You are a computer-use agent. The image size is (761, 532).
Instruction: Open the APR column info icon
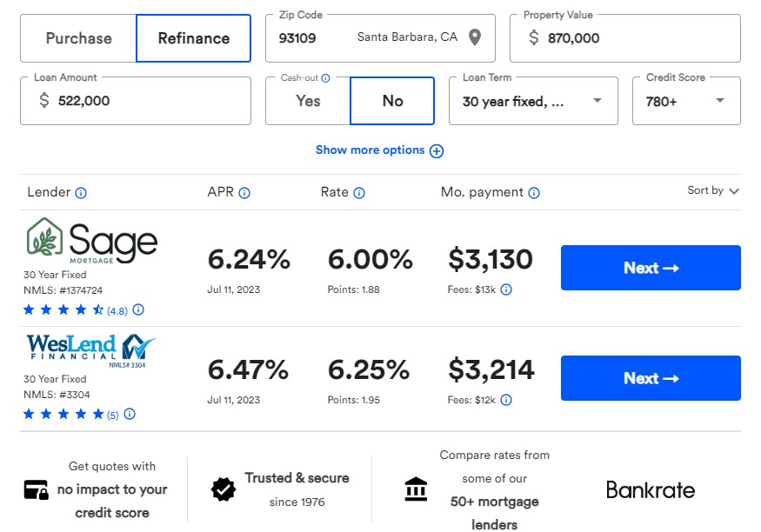tap(244, 193)
